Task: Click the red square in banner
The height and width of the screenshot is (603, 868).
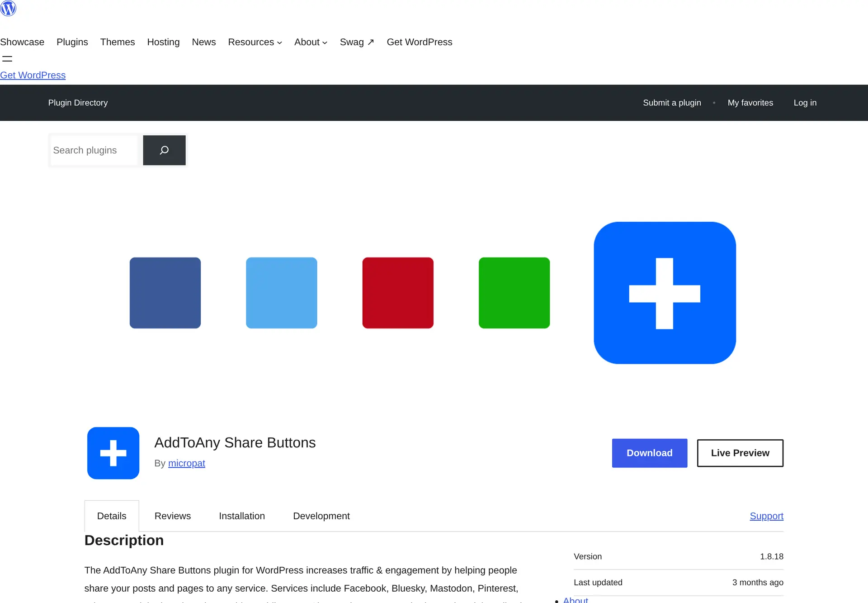Action: click(398, 293)
